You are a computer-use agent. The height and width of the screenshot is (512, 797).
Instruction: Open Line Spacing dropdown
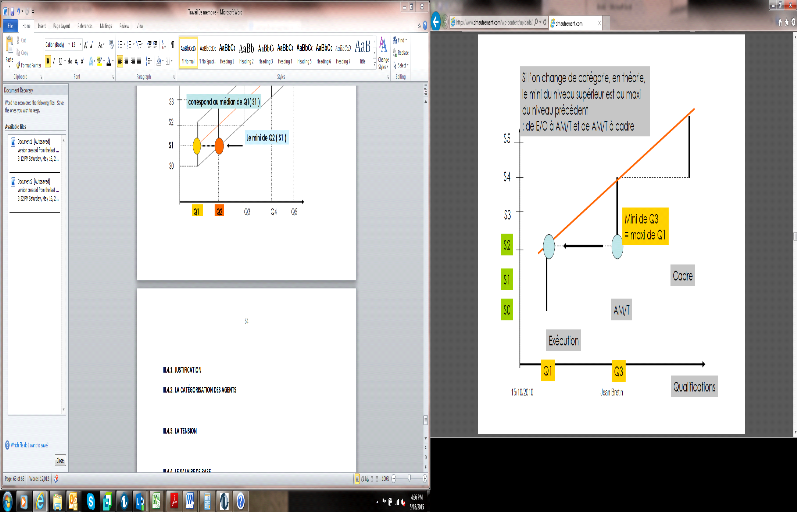(x=149, y=61)
